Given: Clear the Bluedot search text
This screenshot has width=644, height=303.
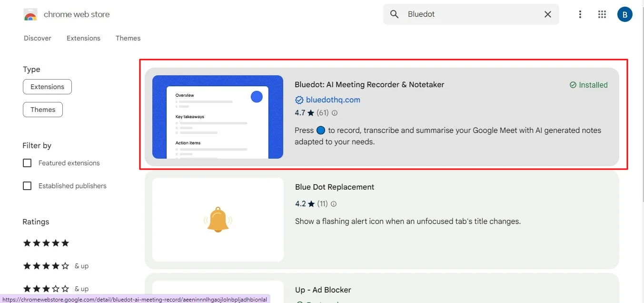Looking at the screenshot, I should pyautogui.click(x=548, y=14).
